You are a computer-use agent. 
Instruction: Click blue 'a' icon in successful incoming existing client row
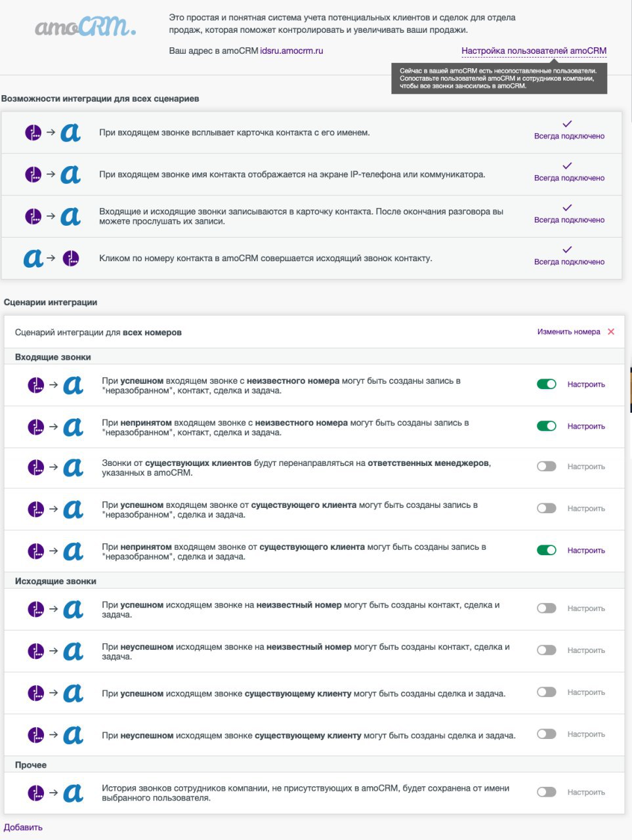click(73, 510)
